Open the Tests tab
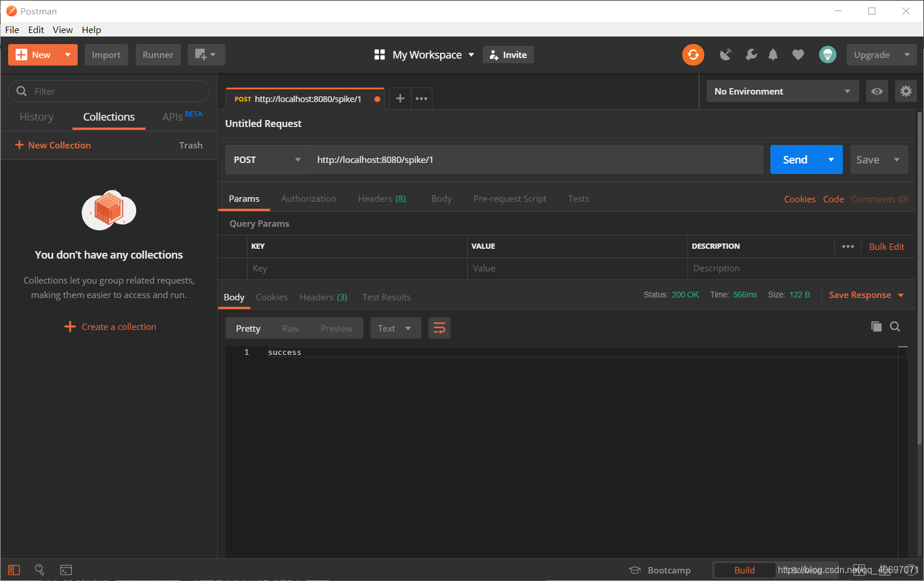The width and height of the screenshot is (924, 581). pyautogui.click(x=579, y=198)
